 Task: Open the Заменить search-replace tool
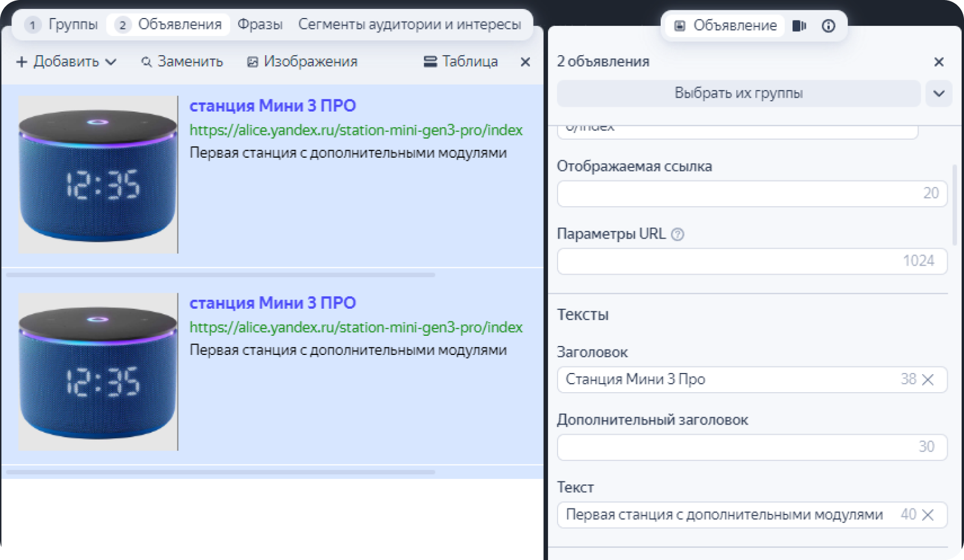[182, 62]
